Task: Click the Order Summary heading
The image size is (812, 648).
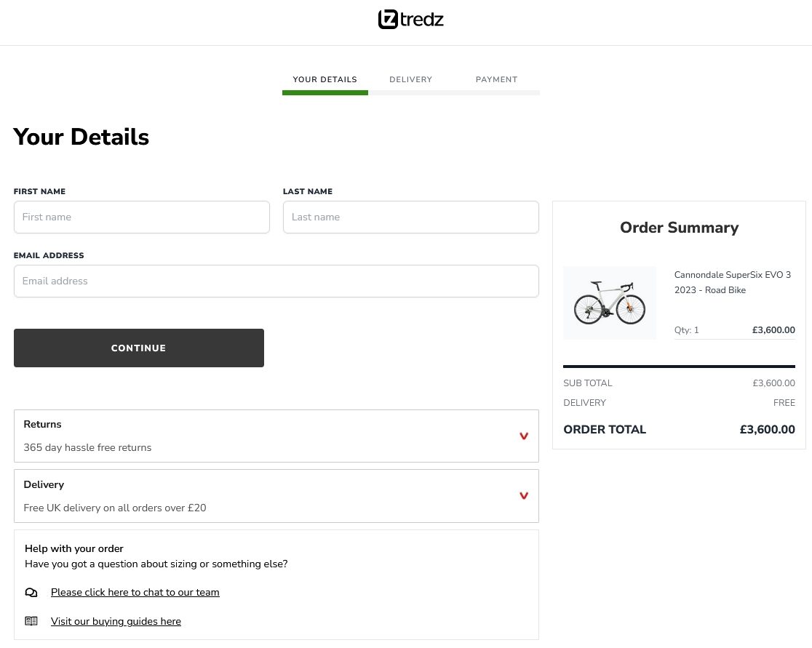Action: [x=679, y=227]
